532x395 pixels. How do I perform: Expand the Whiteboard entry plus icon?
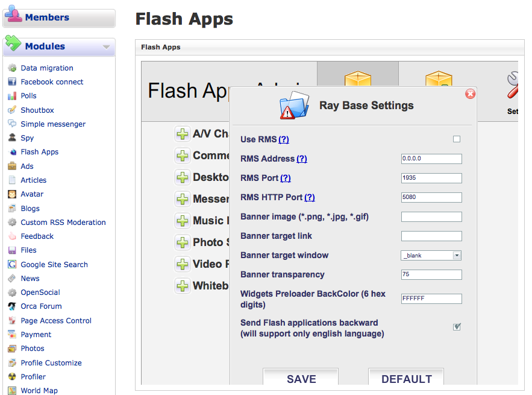(x=182, y=286)
